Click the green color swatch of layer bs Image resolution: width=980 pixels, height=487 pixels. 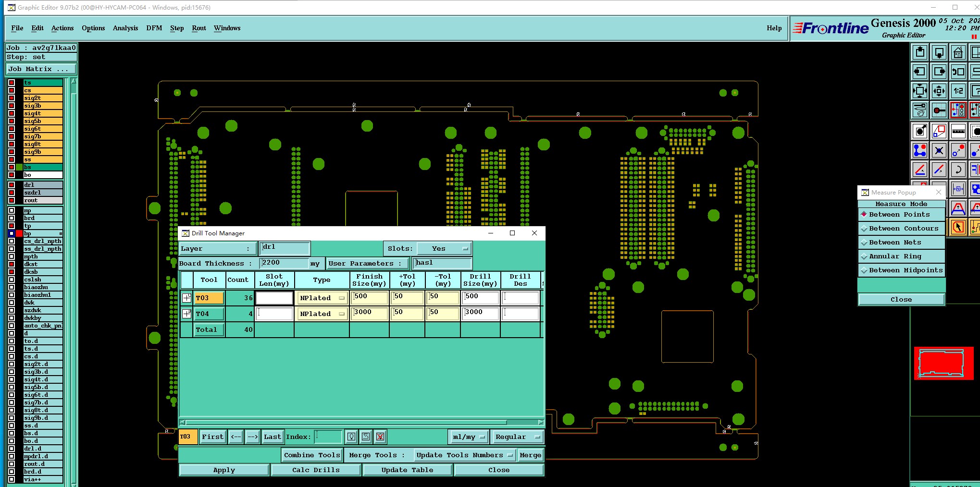19,167
